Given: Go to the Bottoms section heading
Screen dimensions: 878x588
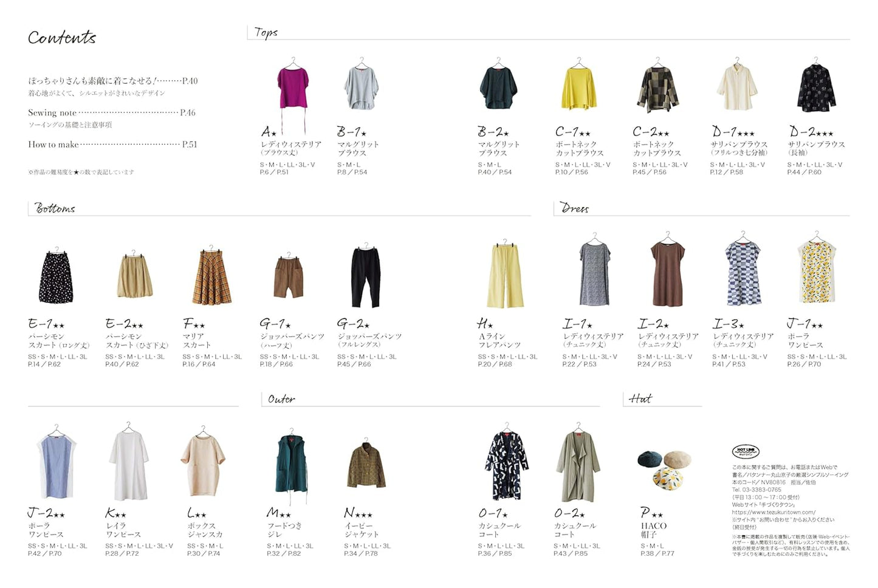Looking at the screenshot, I should point(55,208).
